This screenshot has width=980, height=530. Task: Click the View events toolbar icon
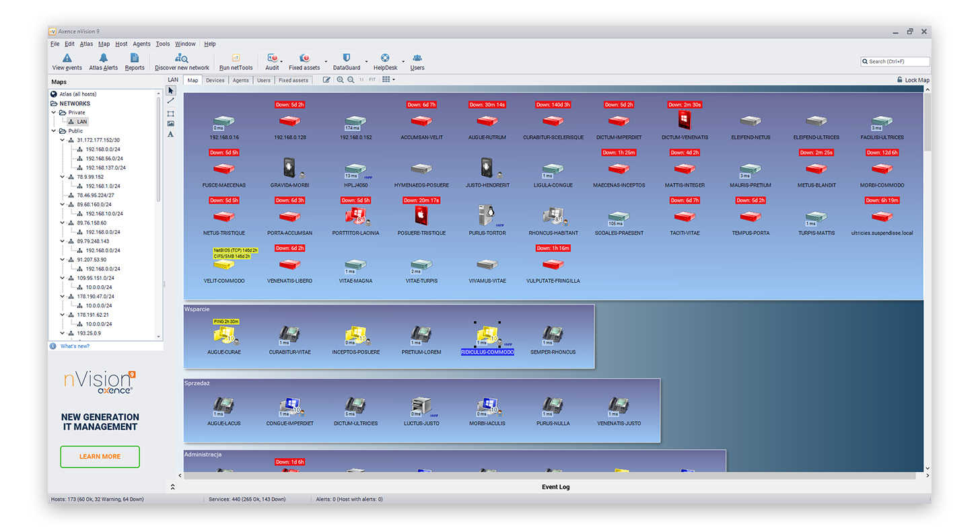[67, 62]
